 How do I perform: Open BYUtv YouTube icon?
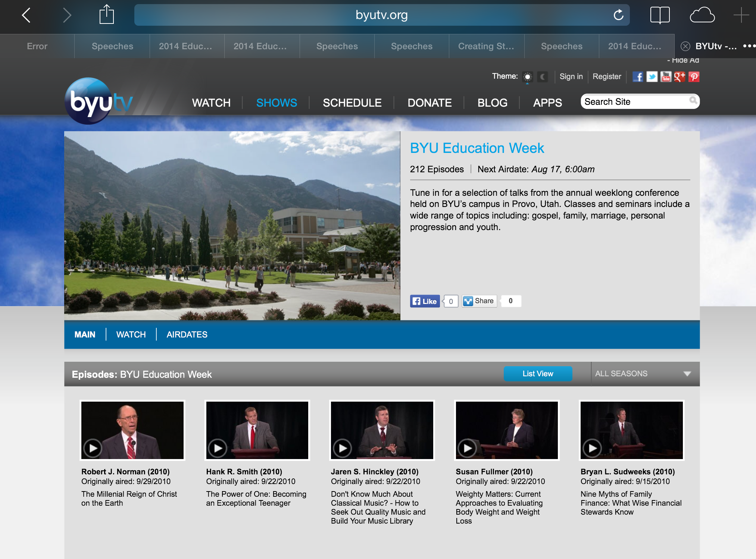(x=666, y=77)
